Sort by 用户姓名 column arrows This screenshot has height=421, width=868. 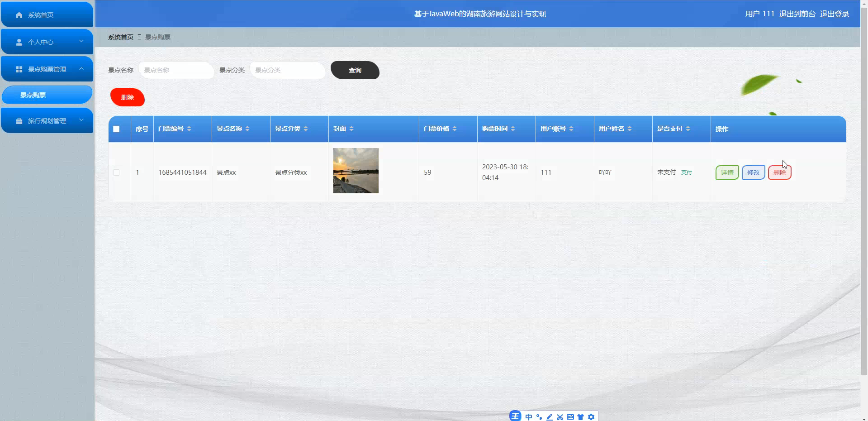[630, 129]
